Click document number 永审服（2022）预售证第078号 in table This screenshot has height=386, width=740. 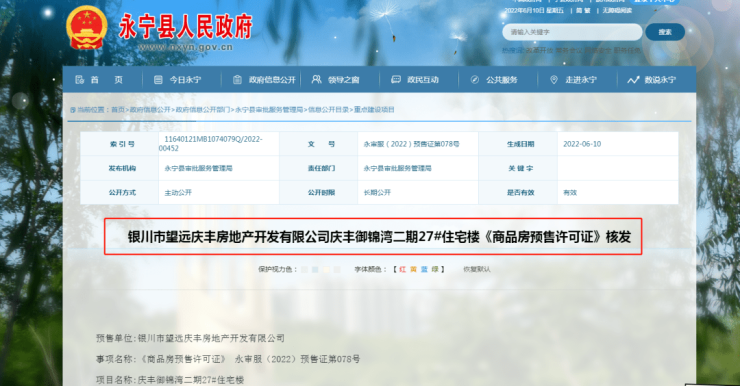point(412,144)
